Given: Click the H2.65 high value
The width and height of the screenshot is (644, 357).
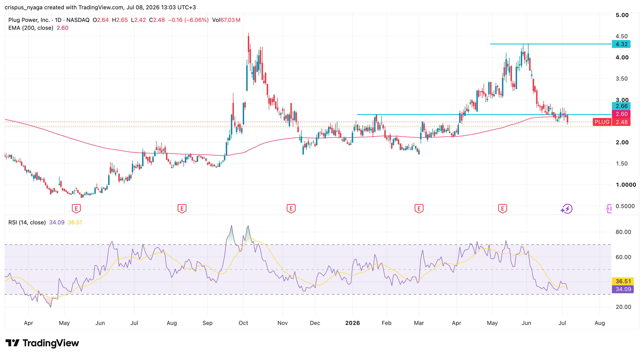Looking at the screenshot, I should tap(120, 20).
